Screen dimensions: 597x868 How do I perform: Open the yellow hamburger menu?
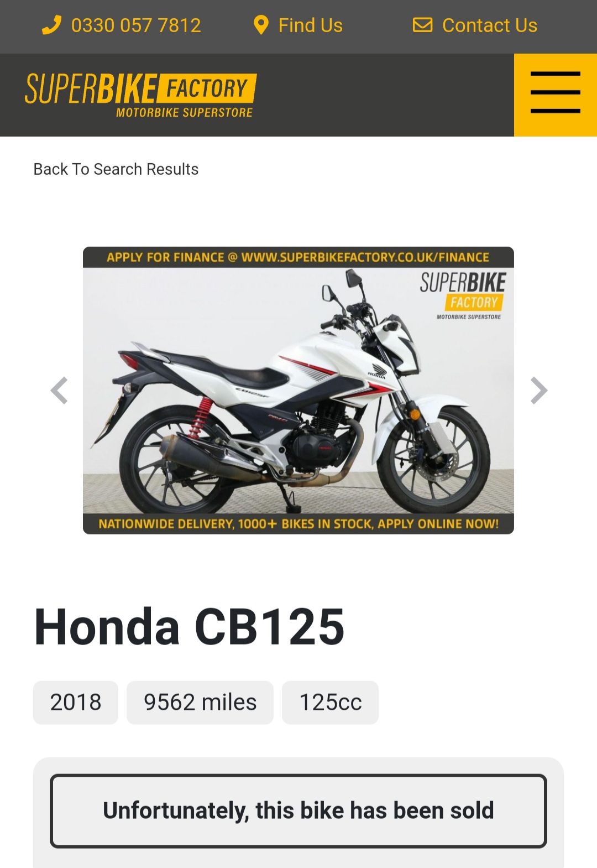[x=556, y=95]
